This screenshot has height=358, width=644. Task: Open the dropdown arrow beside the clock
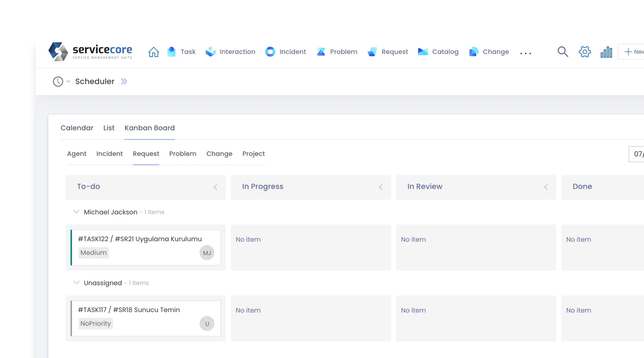click(x=68, y=82)
